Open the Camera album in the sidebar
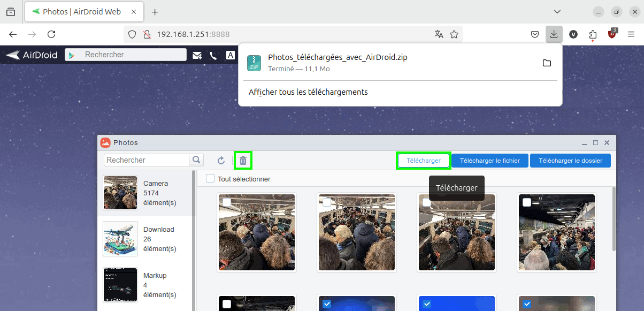Screen dimensions: 644x311 (145, 193)
